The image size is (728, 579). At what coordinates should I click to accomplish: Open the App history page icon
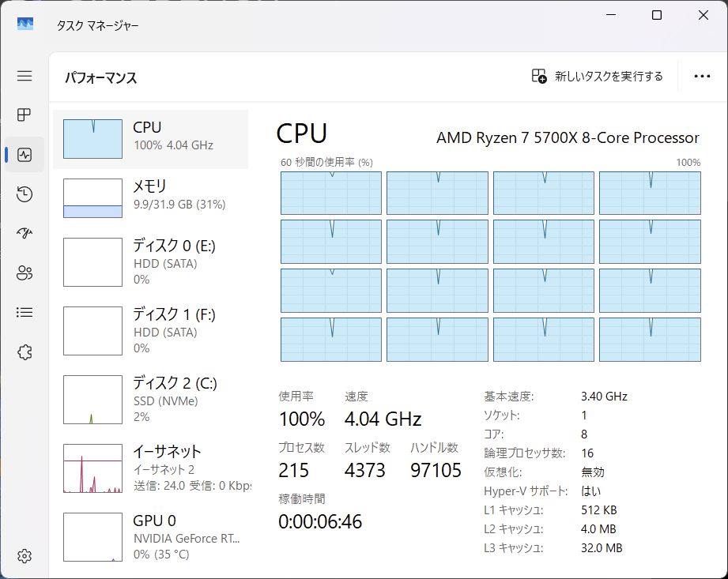tap(25, 194)
